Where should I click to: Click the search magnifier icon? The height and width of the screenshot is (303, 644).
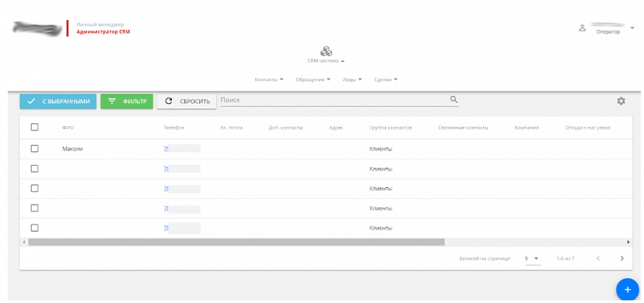tap(454, 100)
